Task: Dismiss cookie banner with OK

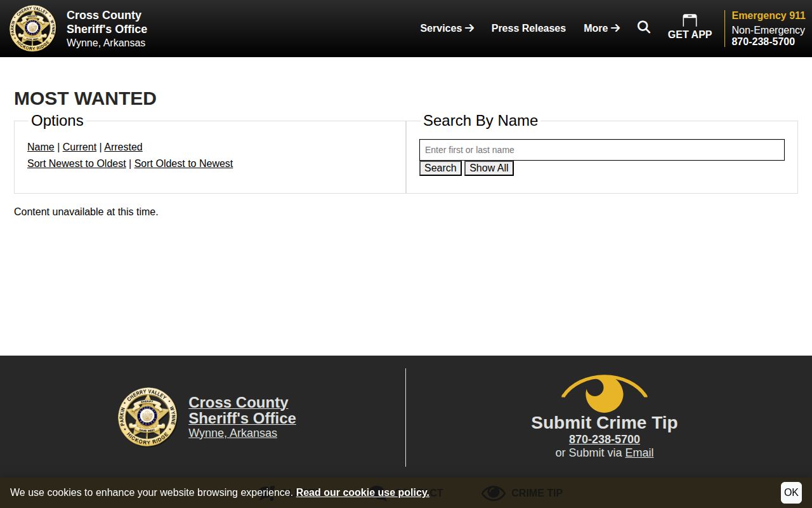Action: (x=791, y=492)
